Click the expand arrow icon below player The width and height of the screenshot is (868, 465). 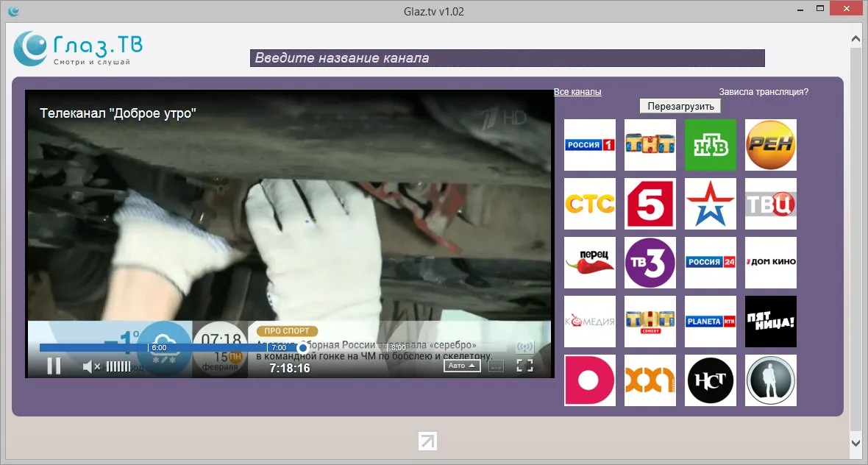pyautogui.click(x=427, y=441)
